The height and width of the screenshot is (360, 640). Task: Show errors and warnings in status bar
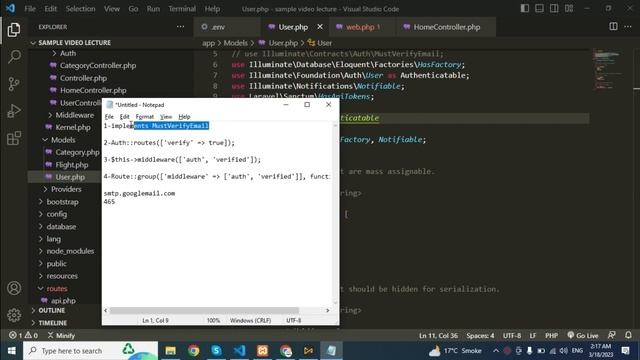pyautogui.click(x=23, y=336)
